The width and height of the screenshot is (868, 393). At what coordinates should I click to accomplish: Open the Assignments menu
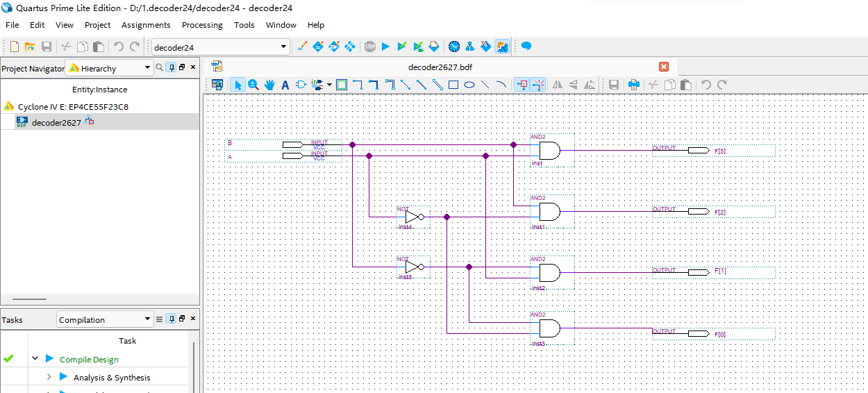click(146, 25)
